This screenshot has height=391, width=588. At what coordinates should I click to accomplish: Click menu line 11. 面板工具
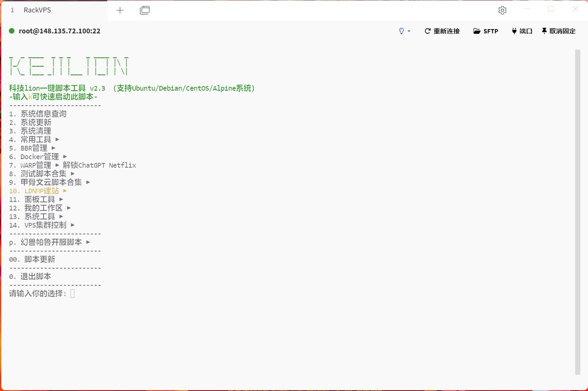click(36, 199)
